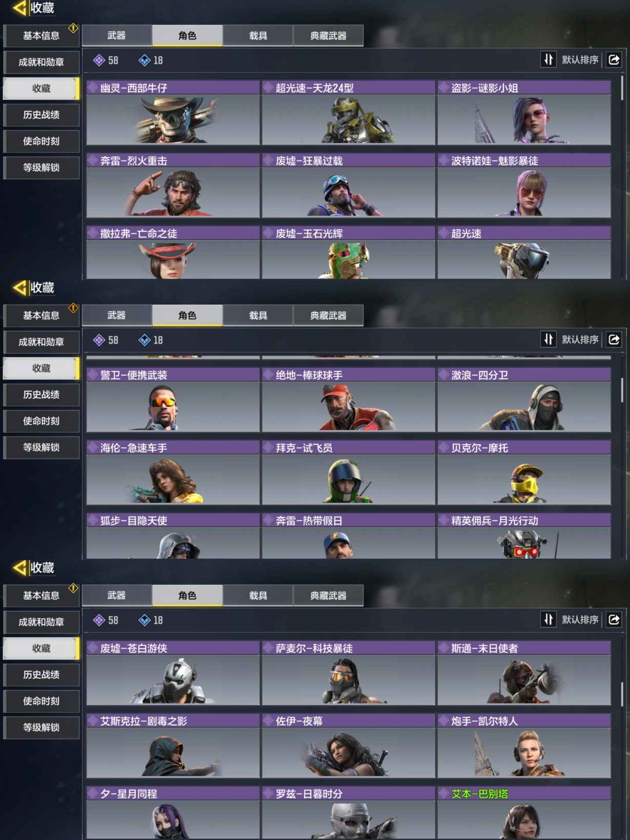This screenshot has height=840, width=630.
Task: Select the 载具 tab above the 绝地-棒球球手 card
Action: [258, 315]
